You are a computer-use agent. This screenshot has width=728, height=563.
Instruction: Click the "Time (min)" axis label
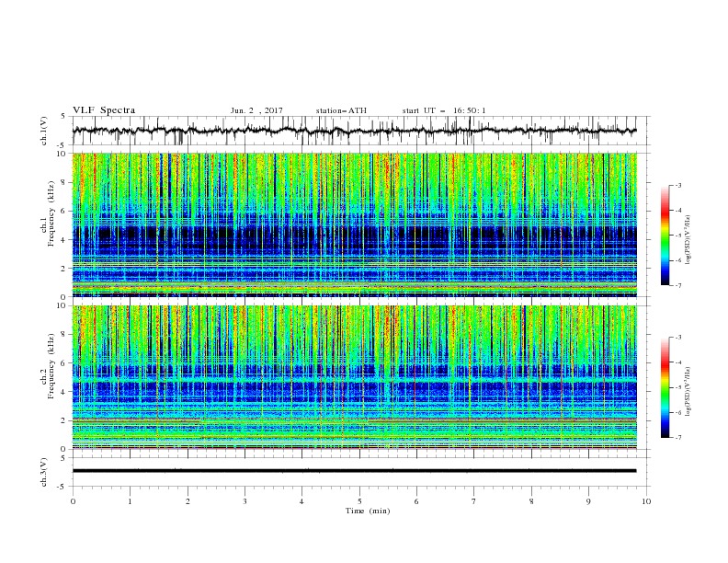(368, 511)
